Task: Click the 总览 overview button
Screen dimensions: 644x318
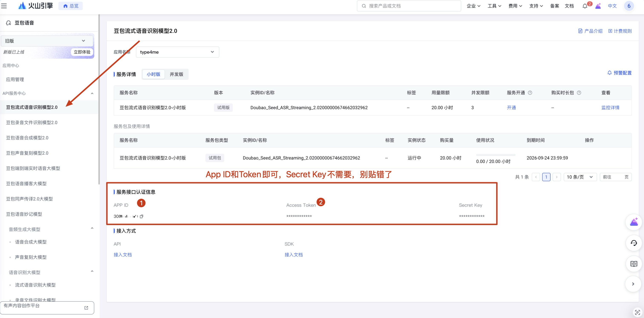Action: [x=71, y=6]
